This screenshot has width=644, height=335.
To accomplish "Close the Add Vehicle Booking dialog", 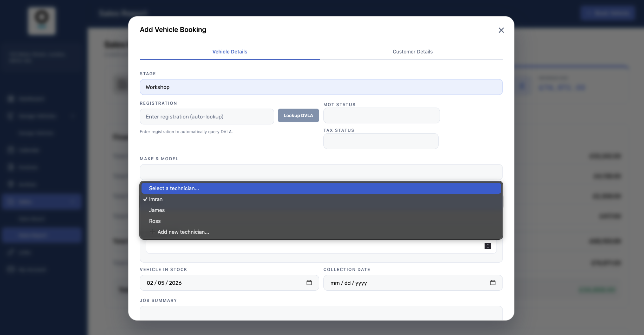I will tap(501, 30).
